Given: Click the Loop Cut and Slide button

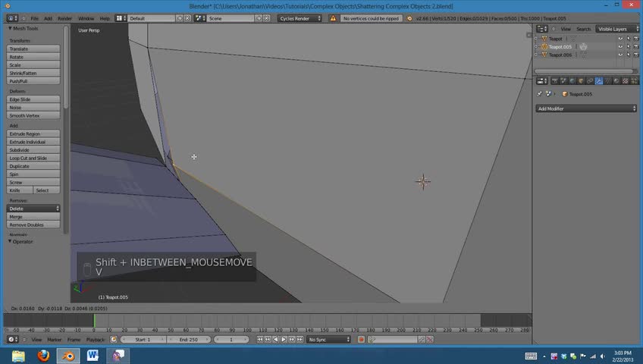Looking at the screenshot, I should pyautogui.click(x=33, y=158).
